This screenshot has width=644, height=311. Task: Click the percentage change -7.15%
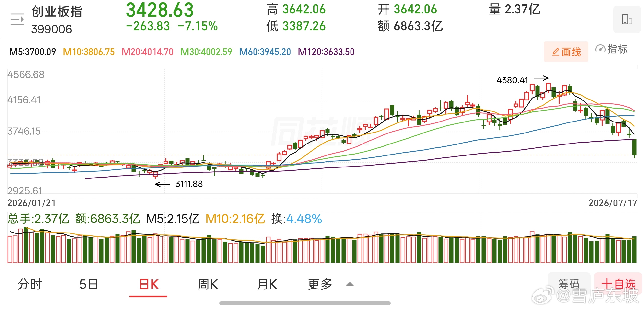click(x=198, y=26)
